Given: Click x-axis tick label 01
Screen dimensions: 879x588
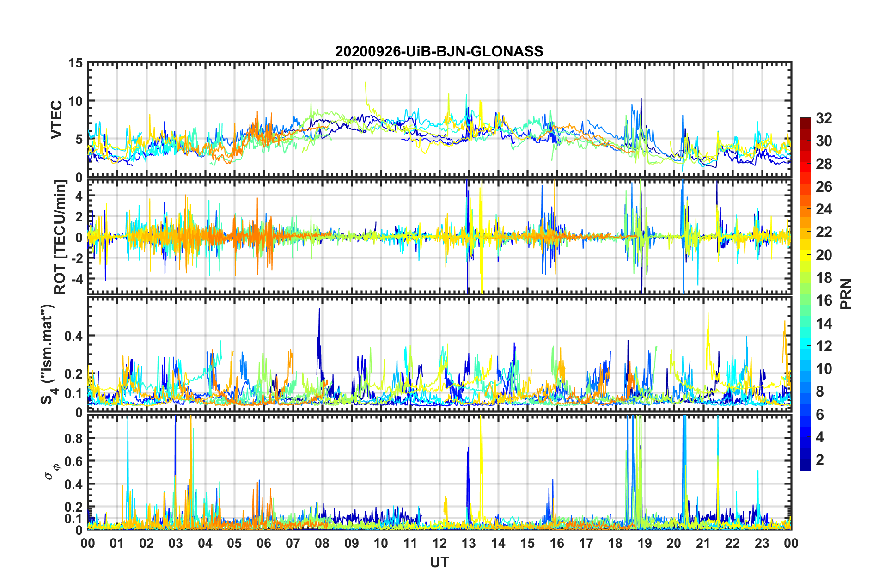Looking at the screenshot, I should (117, 543).
